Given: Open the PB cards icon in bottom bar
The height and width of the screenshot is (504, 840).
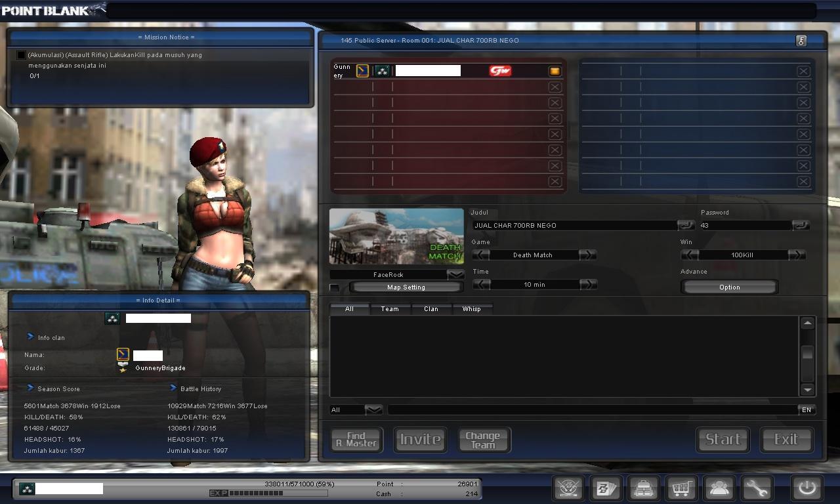Looking at the screenshot, I should pos(606,488).
